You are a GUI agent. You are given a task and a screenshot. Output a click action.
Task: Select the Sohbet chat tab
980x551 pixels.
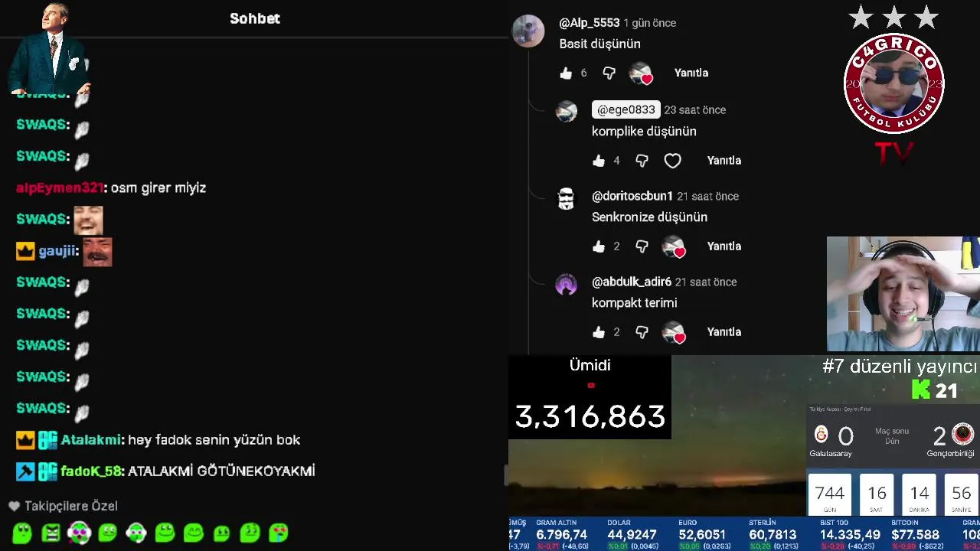255,18
